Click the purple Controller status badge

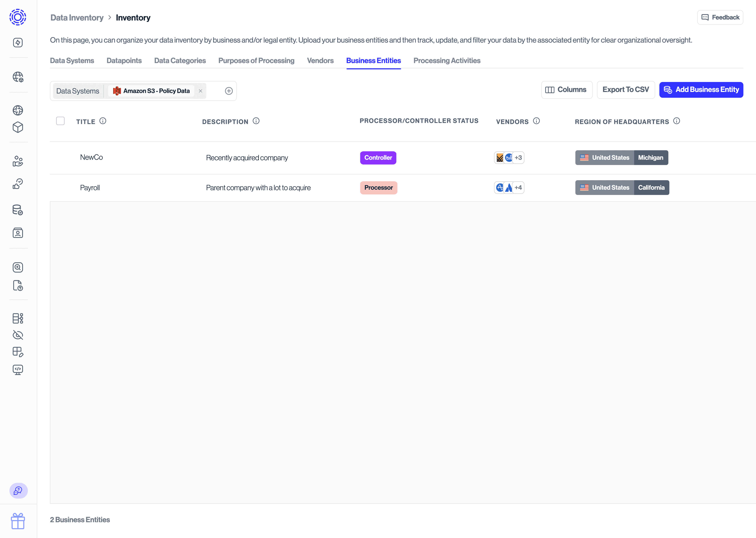tap(378, 158)
